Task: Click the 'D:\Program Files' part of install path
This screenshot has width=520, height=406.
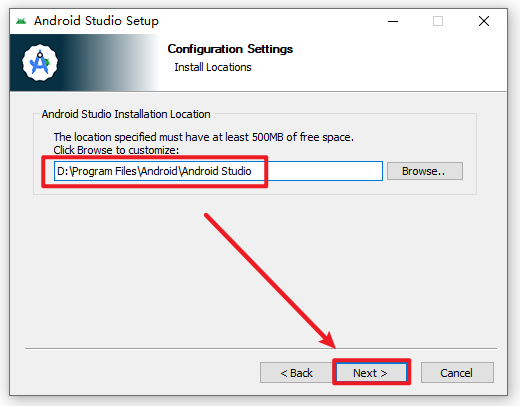Action: [97, 171]
